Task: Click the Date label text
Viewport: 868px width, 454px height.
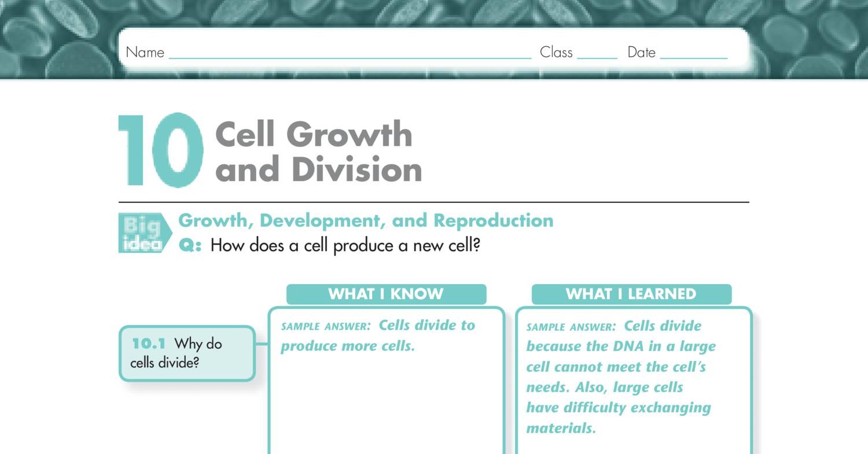Action: click(x=641, y=52)
